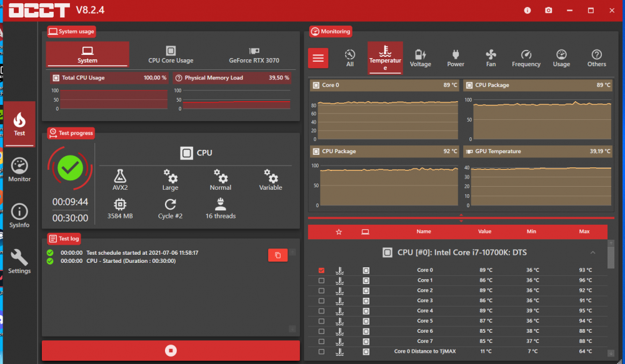Image resolution: width=625 pixels, height=364 pixels.
Task: Click the thermometer icon in Core 1 row
Action: [x=339, y=280]
